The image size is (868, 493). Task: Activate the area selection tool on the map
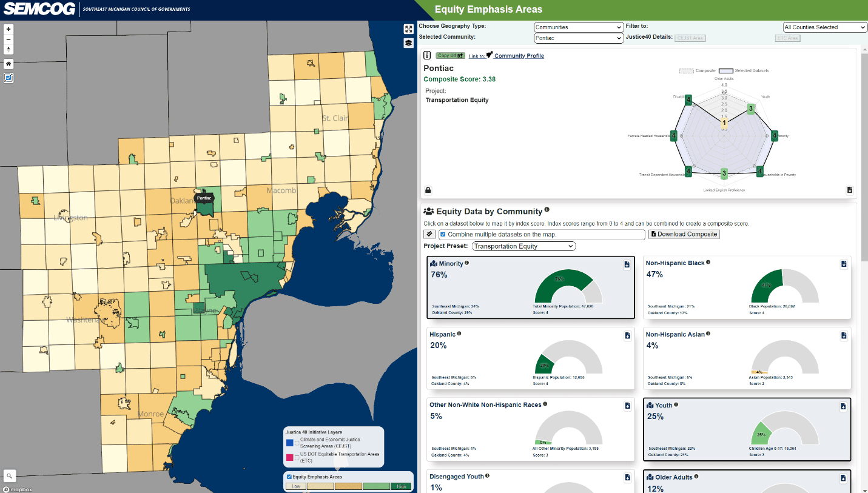(8, 78)
